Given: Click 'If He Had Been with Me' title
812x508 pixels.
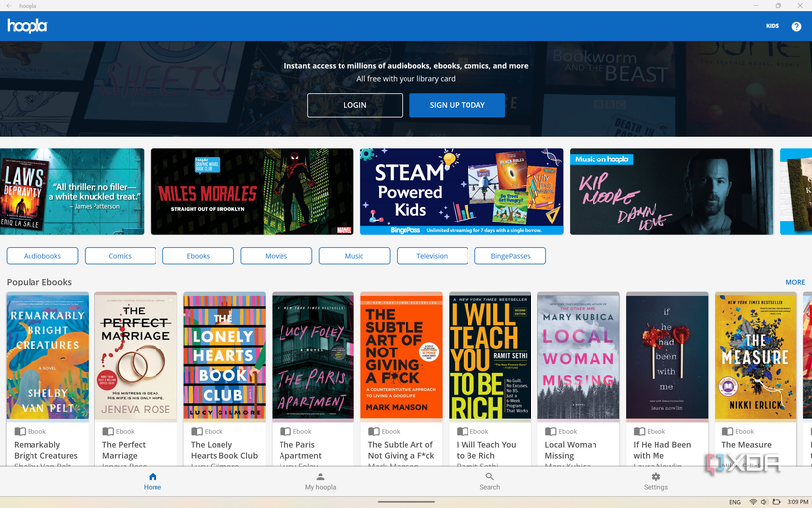Looking at the screenshot, I should [661, 450].
